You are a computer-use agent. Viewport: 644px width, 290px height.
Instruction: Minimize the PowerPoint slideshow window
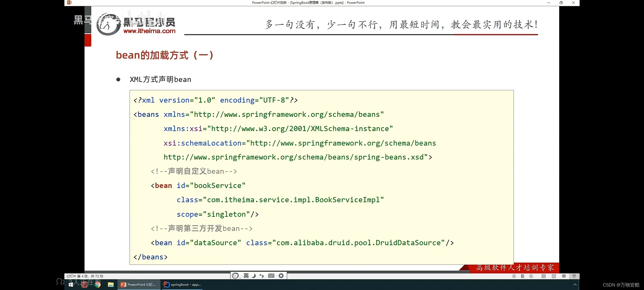549,3
